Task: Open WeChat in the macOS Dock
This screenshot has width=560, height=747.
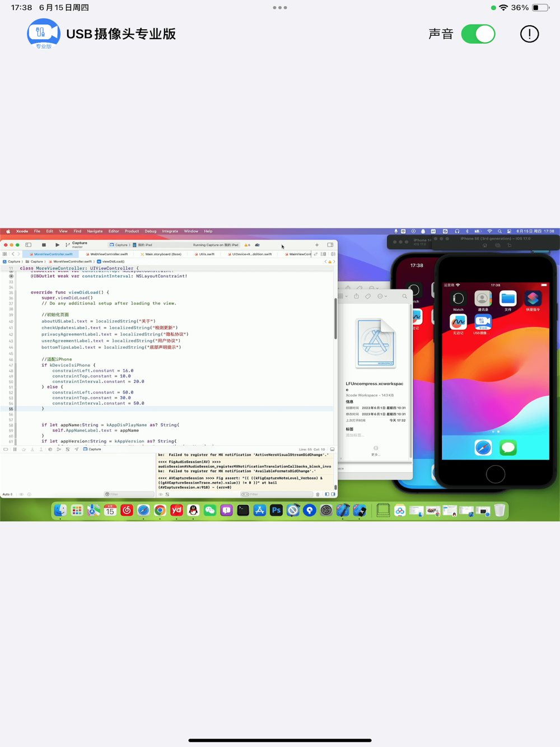Action: pos(209,510)
